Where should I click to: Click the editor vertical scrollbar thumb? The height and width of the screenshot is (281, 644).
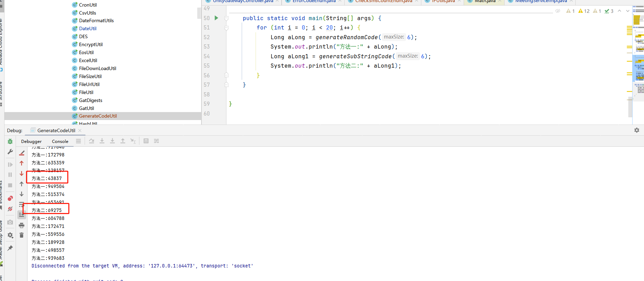(630, 108)
